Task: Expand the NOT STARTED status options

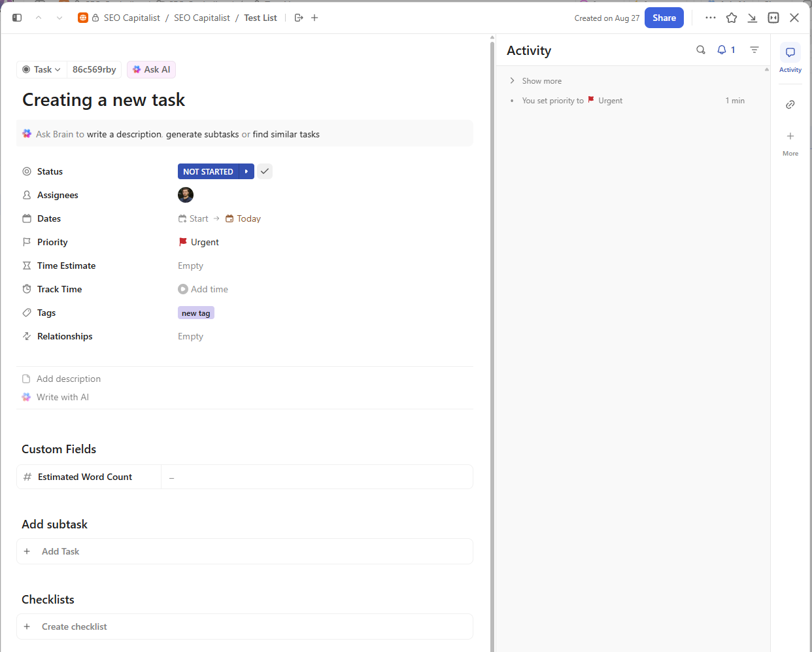Action: (x=246, y=171)
